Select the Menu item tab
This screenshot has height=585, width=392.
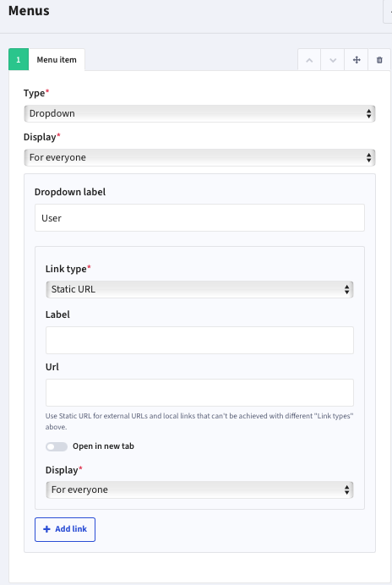tap(57, 60)
